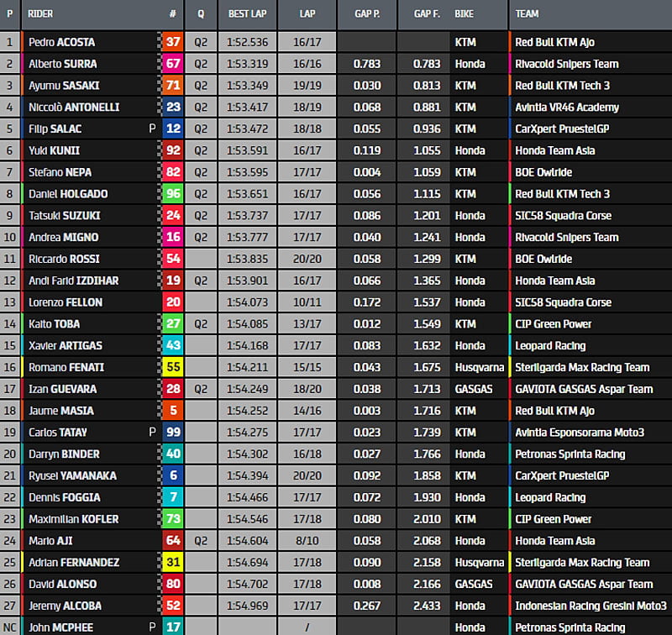The height and width of the screenshot is (635, 672).
Task: Click the RIDER column header
Action: [x=40, y=14]
